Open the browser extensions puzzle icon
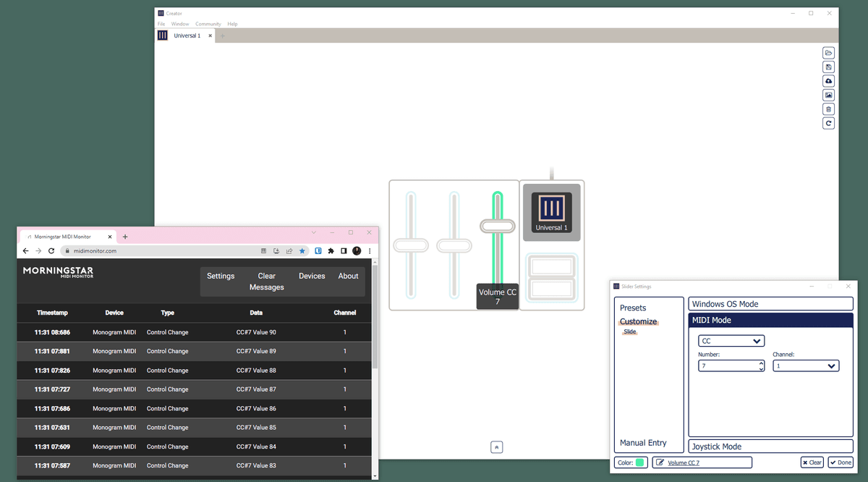 [x=331, y=251]
